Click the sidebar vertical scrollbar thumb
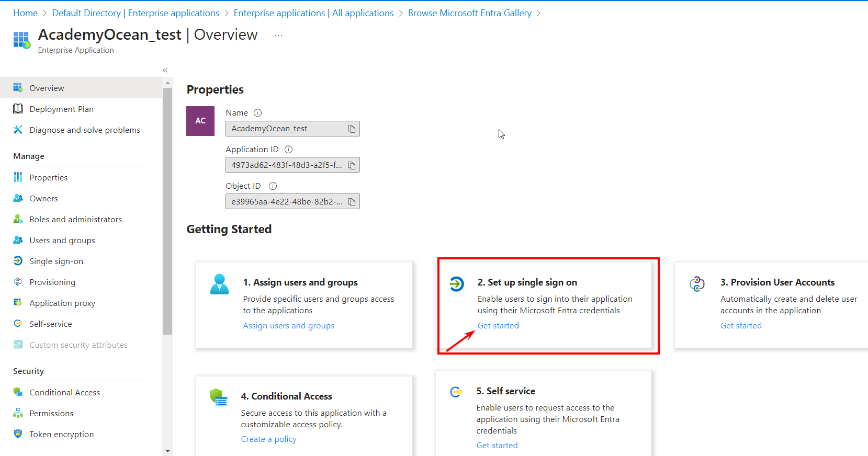 (x=167, y=211)
